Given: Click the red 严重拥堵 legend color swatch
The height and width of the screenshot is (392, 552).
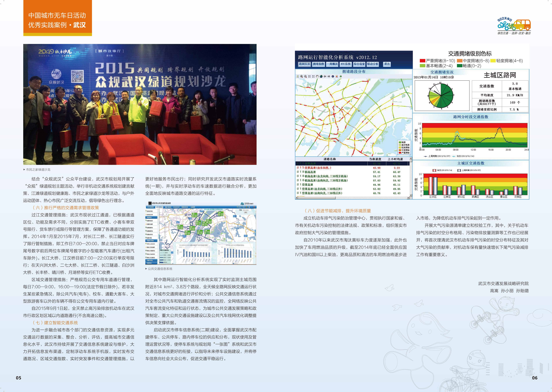Looking at the screenshot, I should coord(422,61).
